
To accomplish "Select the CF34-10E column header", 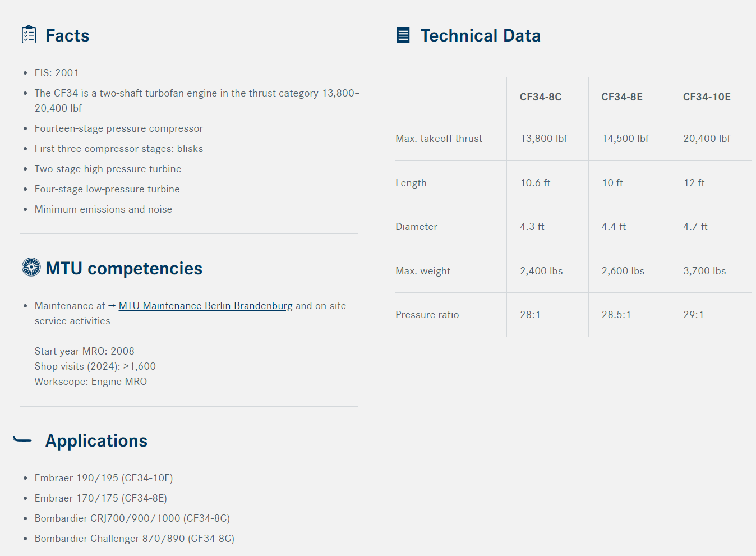I will pos(707,97).
